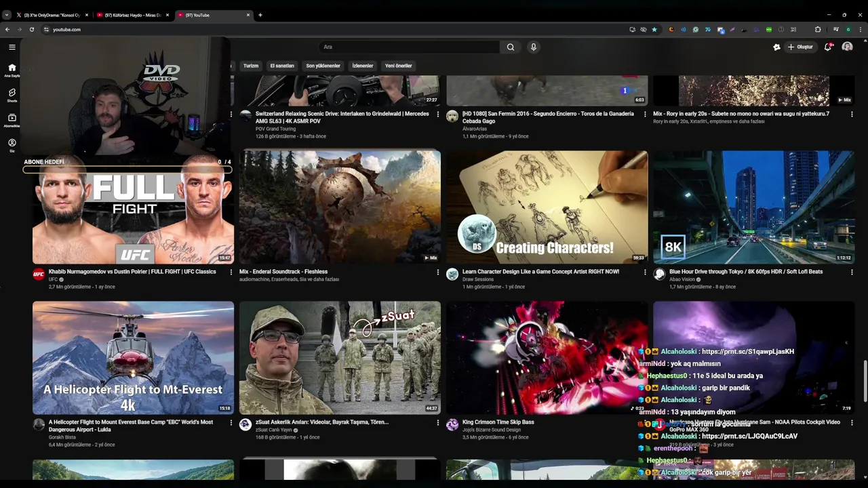This screenshot has height=488, width=868.
Task: Open options for San Fermín 2016 video
Action: pyautogui.click(x=645, y=114)
